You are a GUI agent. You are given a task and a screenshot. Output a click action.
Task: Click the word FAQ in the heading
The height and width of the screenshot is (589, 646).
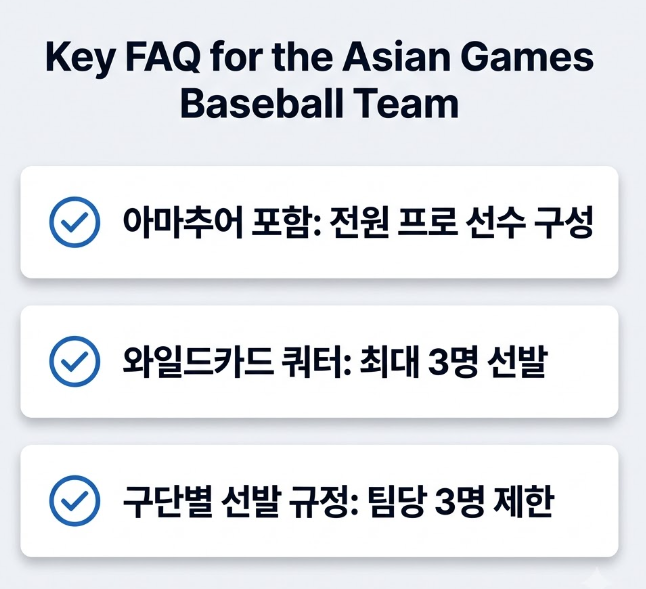coord(163,58)
